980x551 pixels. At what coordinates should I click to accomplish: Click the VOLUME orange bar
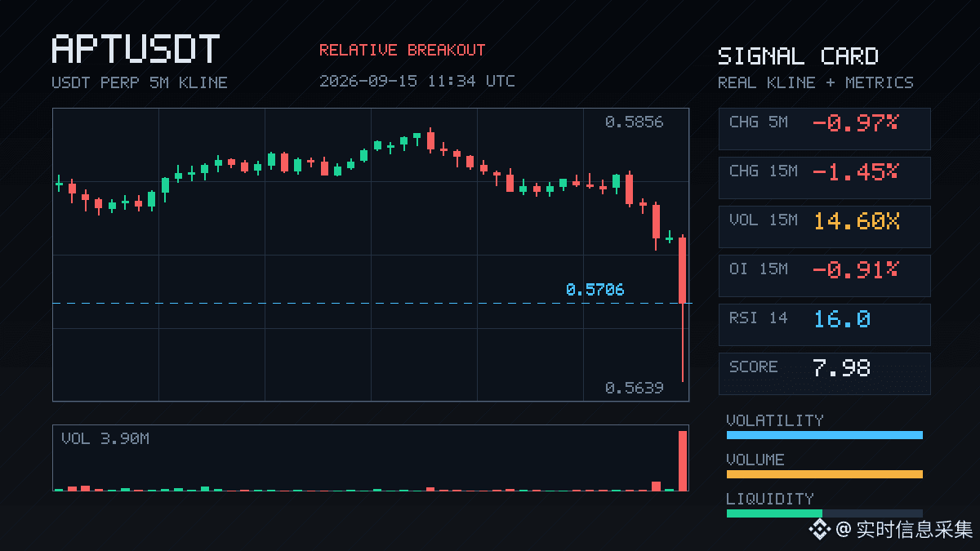click(824, 474)
